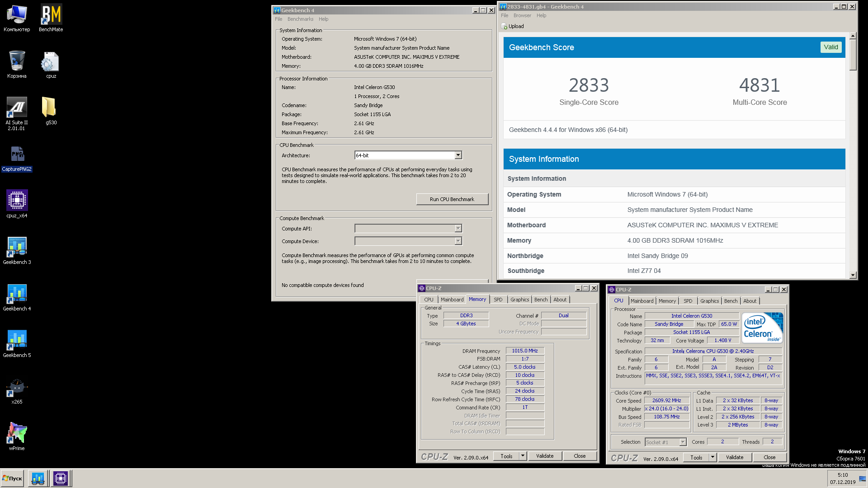The image size is (868, 488).
Task: Click the Geekbench taskbar icon
Action: pos(38,479)
